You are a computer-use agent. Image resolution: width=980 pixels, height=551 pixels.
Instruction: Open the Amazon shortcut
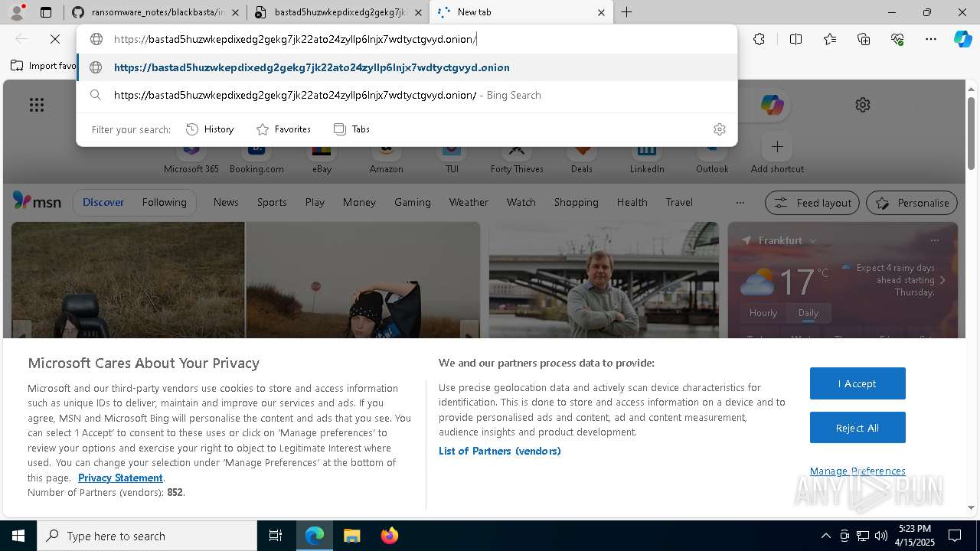[x=386, y=157]
